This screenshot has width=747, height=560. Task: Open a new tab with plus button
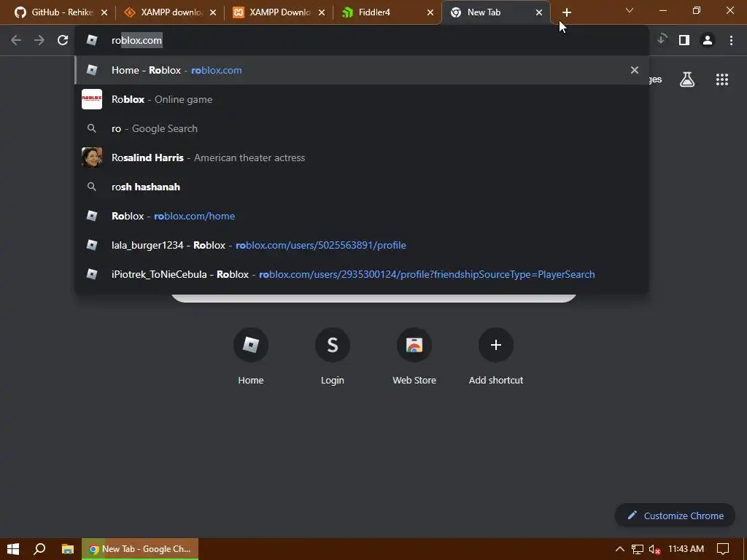[566, 12]
